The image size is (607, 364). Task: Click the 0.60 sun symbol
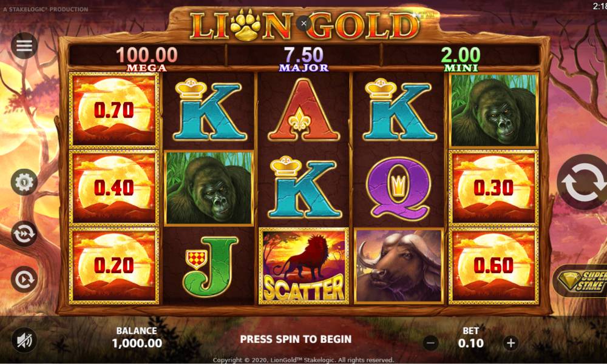coord(493,266)
